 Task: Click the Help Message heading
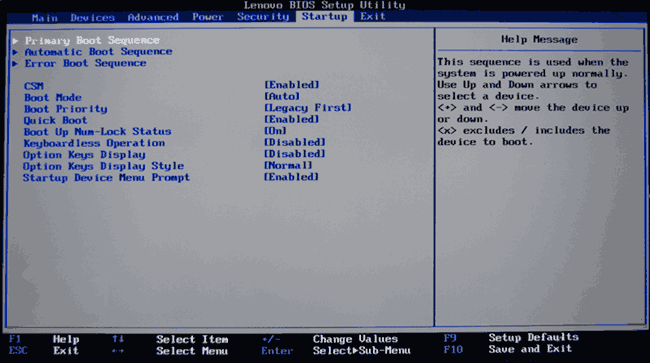pos(539,39)
